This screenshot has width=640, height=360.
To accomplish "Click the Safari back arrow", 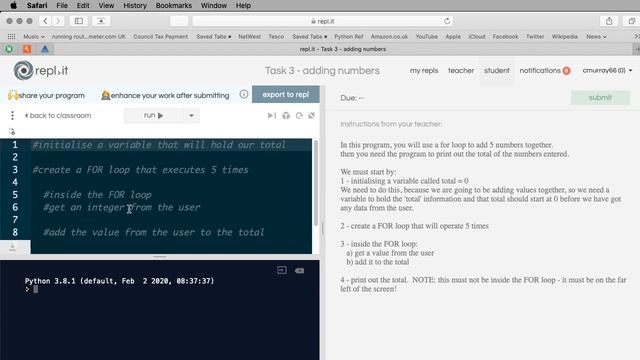I will coord(45,21).
